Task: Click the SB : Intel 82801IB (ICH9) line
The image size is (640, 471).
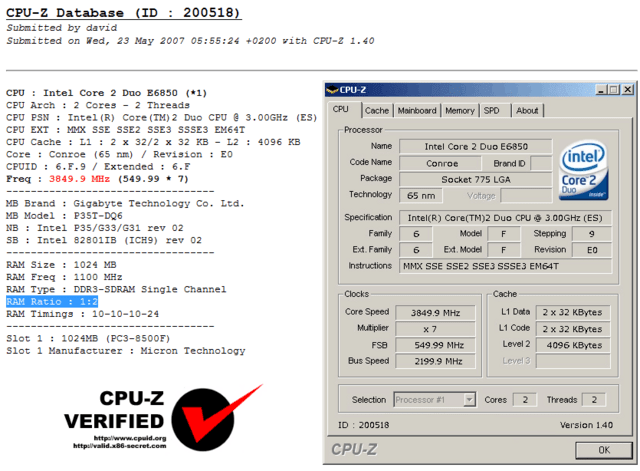Action: tap(104, 240)
